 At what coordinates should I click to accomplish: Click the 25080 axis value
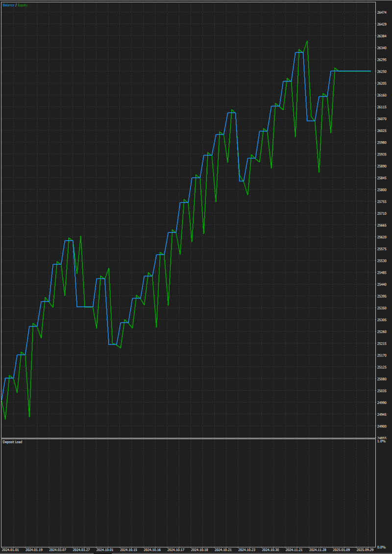(381, 379)
